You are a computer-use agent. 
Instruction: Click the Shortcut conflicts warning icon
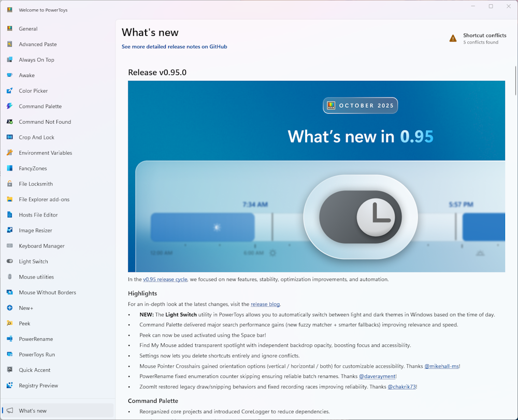(453, 38)
